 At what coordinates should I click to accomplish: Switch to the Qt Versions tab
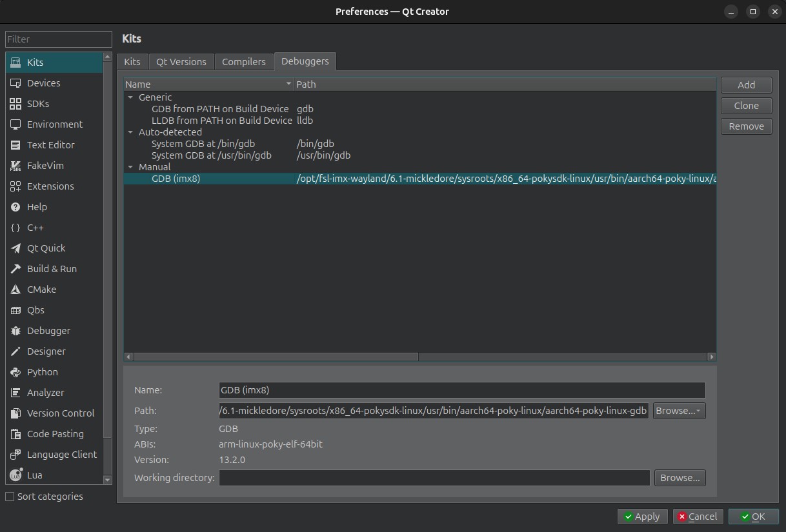tap(181, 62)
